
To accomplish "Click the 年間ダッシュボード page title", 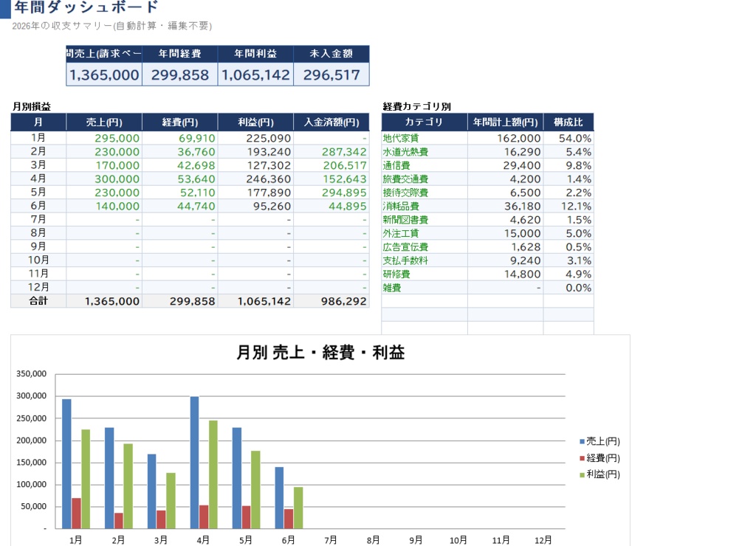I will 86,7.
